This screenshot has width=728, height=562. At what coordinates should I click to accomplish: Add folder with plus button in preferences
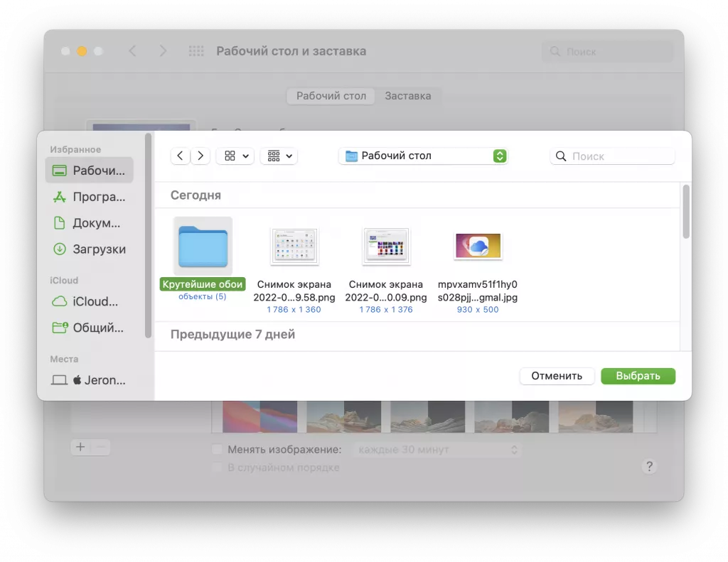[x=80, y=447]
